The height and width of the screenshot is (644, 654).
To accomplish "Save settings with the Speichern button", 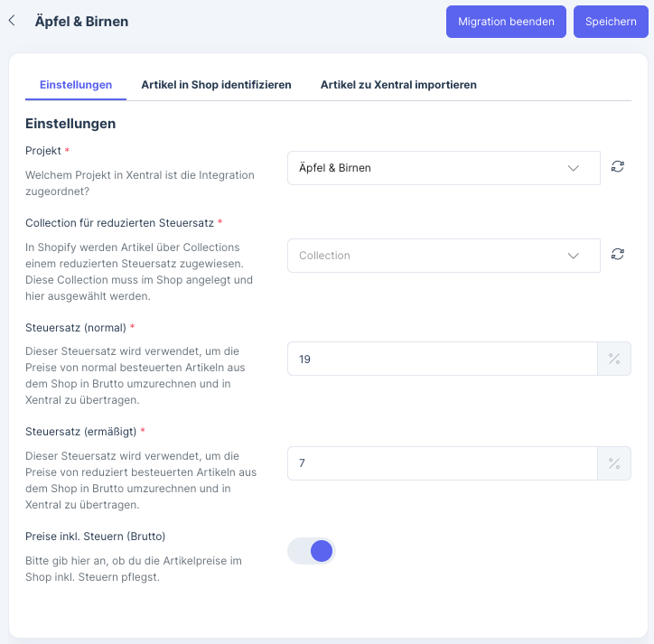I will (x=611, y=22).
